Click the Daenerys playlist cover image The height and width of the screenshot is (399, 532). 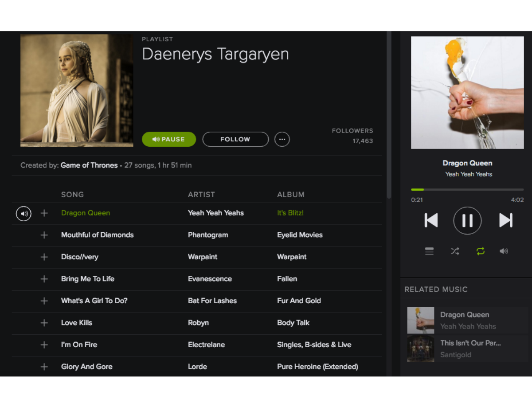click(77, 90)
